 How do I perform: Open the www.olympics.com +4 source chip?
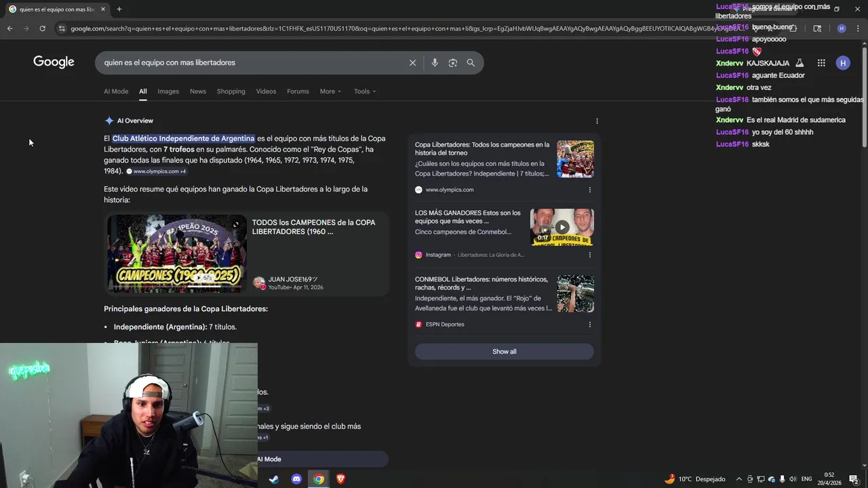point(156,171)
